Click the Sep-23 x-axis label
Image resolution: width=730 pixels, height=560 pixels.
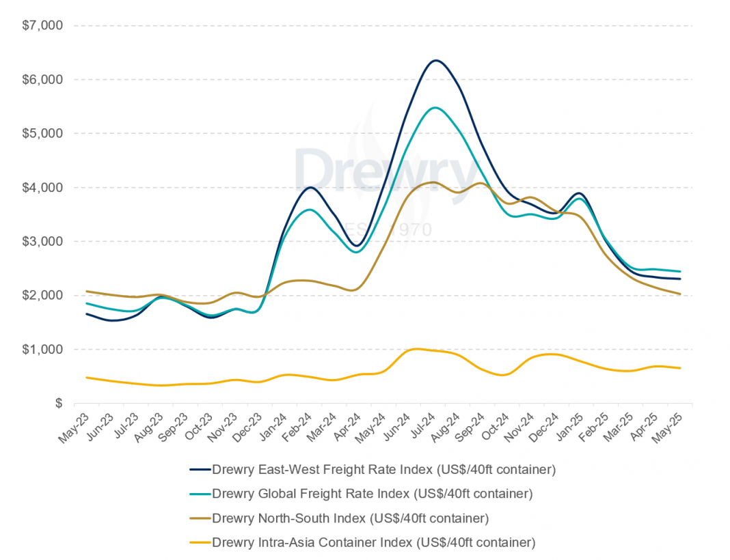tap(173, 428)
